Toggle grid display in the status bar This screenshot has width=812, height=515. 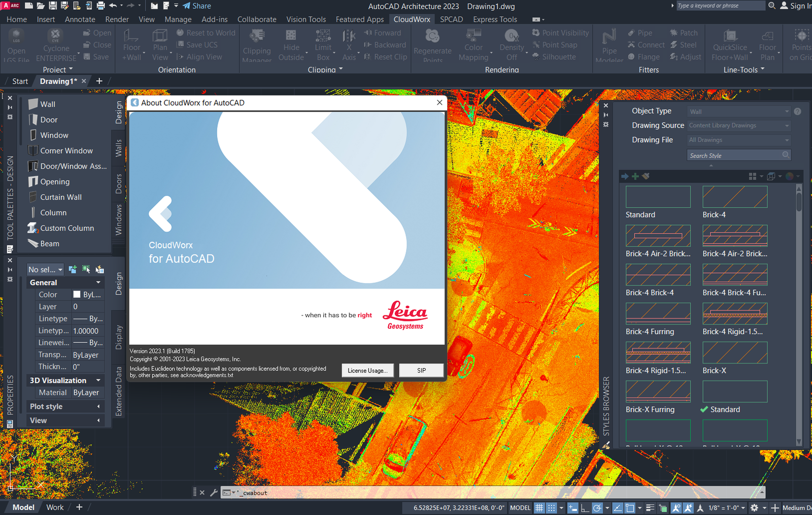[539, 508]
